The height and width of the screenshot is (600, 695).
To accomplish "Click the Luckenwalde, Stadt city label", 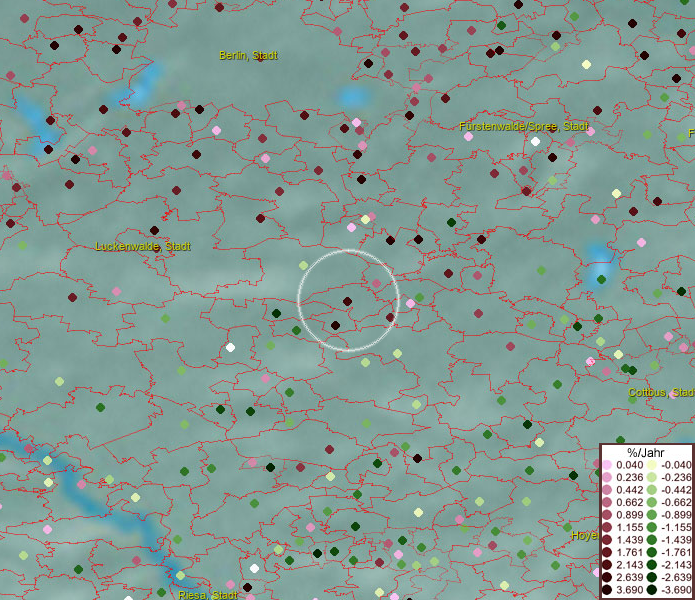I will point(143,246).
